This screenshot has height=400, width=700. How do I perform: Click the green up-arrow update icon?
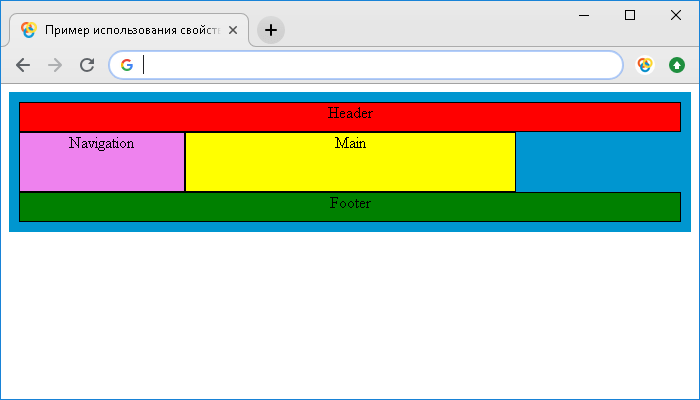coord(677,65)
